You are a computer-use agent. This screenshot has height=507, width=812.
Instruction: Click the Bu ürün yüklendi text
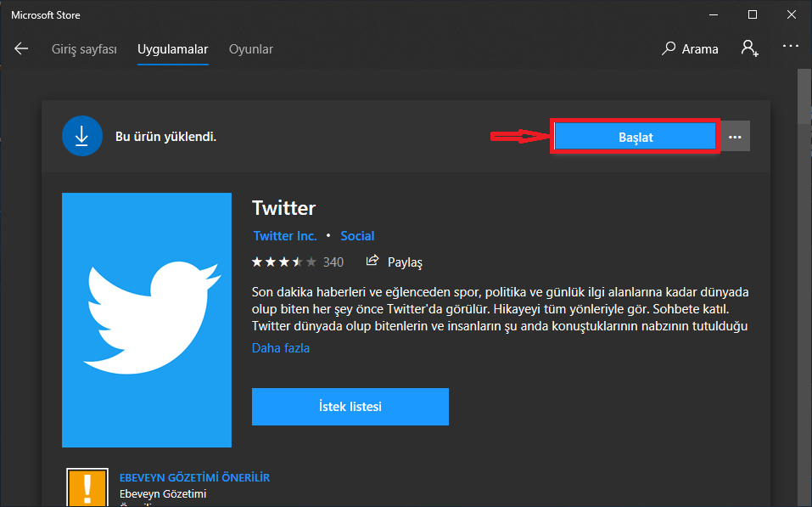pos(165,137)
